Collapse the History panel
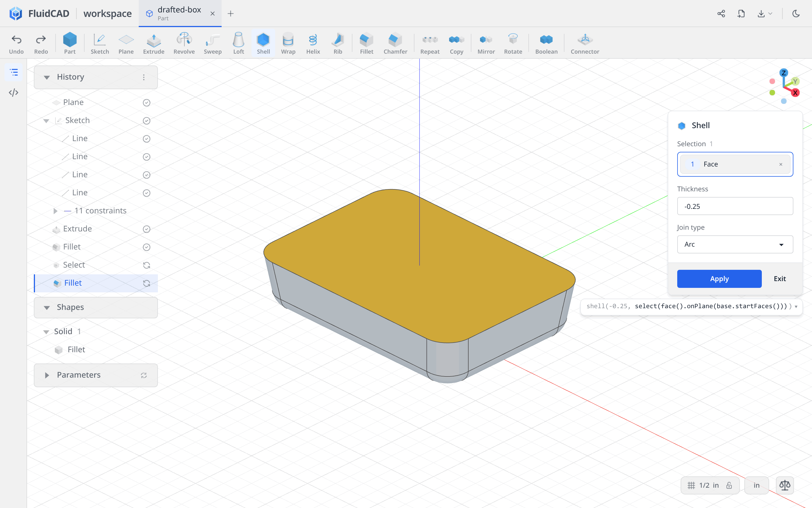 pos(47,77)
